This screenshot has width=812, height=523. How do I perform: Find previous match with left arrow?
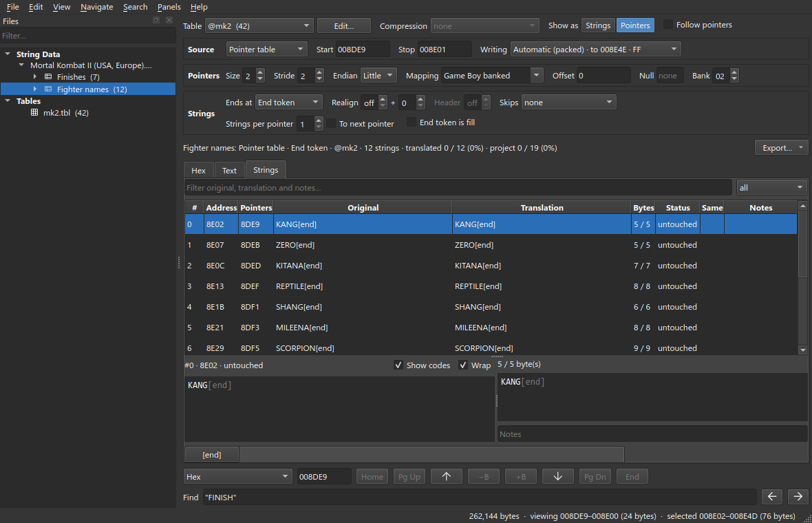coord(771,497)
